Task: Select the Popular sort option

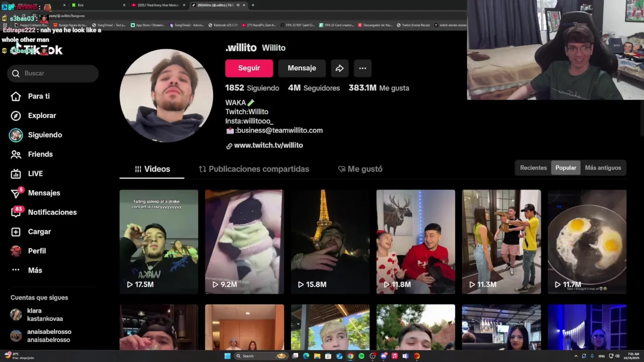Action: tap(566, 168)
